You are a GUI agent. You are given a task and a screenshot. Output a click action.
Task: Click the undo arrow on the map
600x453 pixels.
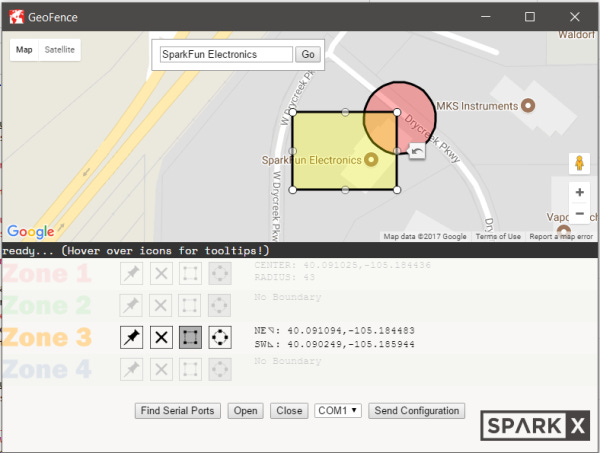pos(417,152)
